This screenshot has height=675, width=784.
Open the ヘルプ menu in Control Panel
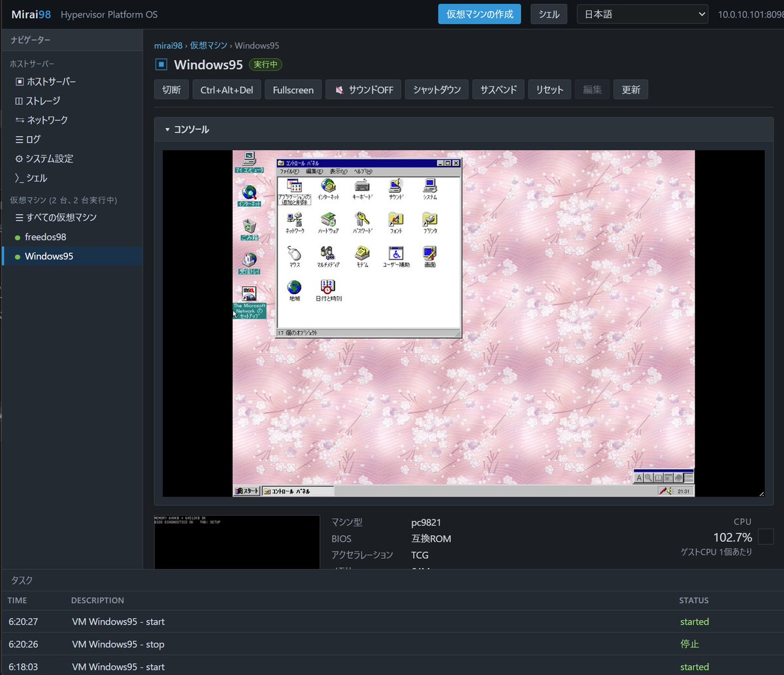[x=363, y=171]
